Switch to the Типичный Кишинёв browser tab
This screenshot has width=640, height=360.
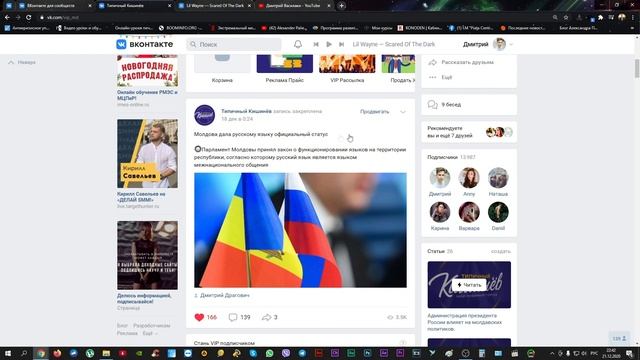pyautogui.click(x=135, y=6)
